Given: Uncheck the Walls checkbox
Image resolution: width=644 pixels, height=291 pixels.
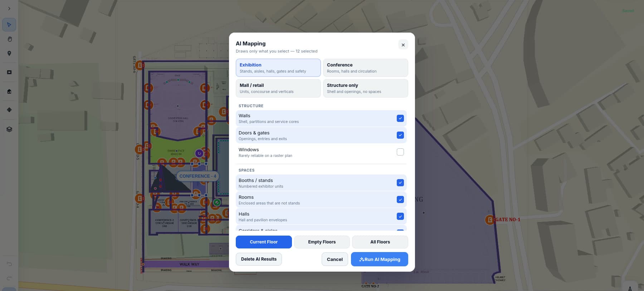Looking at the screenshot, I should (x=400, y=118).
